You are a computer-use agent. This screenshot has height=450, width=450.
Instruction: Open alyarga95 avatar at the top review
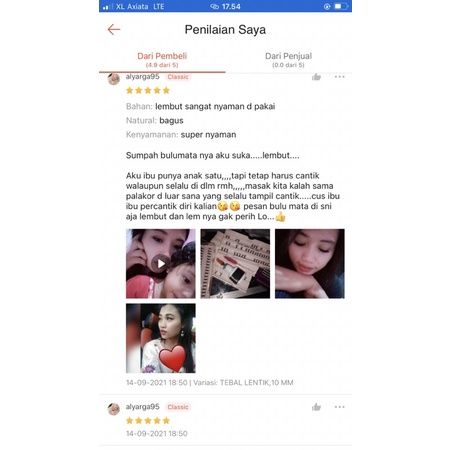[114, 79]
